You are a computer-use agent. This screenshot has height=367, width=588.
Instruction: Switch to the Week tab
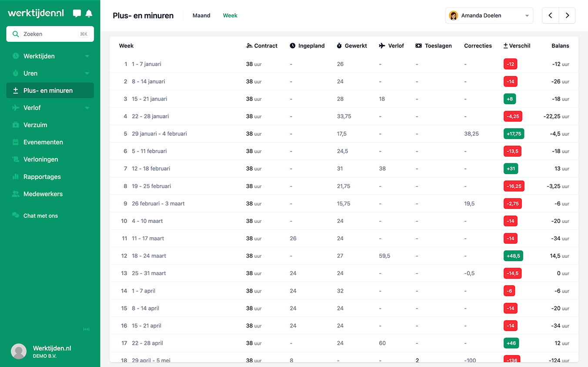click(x=230, y=16)
